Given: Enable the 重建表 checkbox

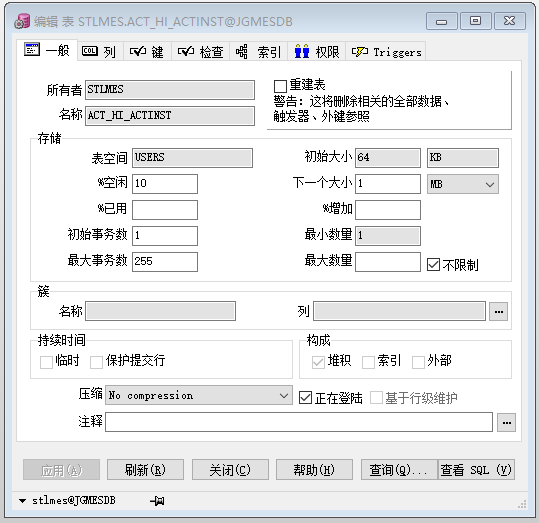Looking at the screenshot, I should tap(280, 86).
